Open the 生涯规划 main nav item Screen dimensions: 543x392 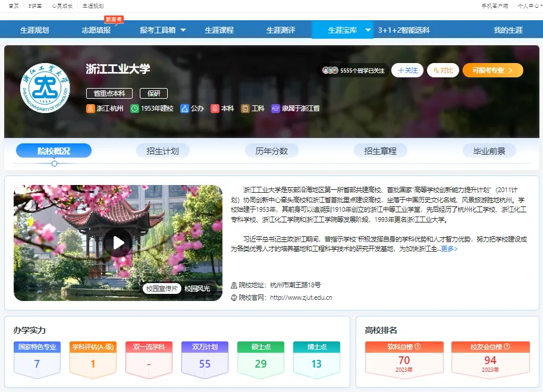[x=34, y=30]
